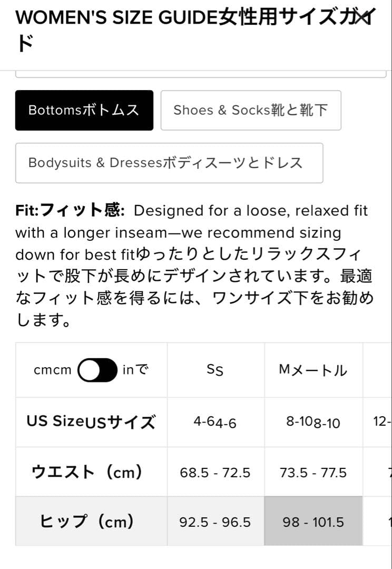Select the highlighted hip measurement 98 - 101.5
Image resolution: width=392 pixels, height=569 pixels.
coord(313,522)
